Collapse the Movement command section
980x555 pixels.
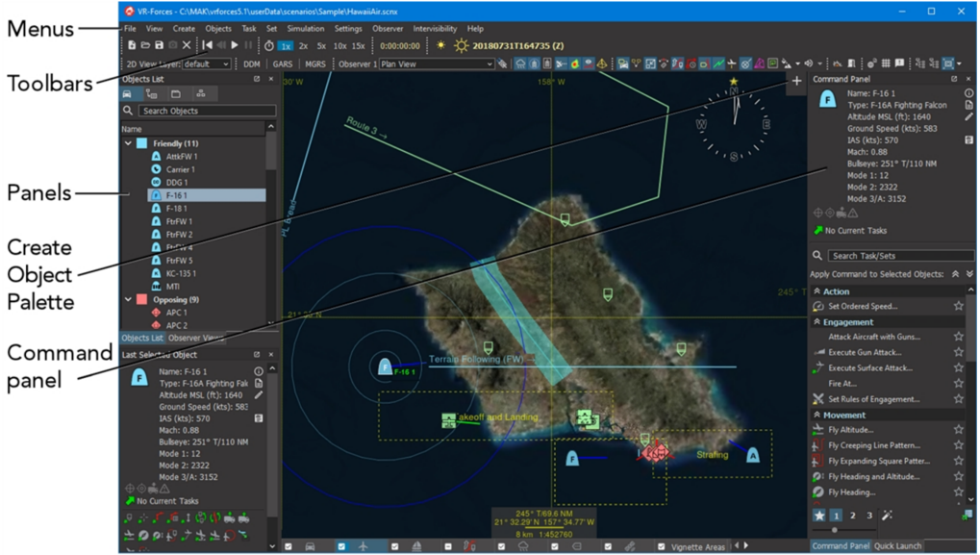coord(817,415)
